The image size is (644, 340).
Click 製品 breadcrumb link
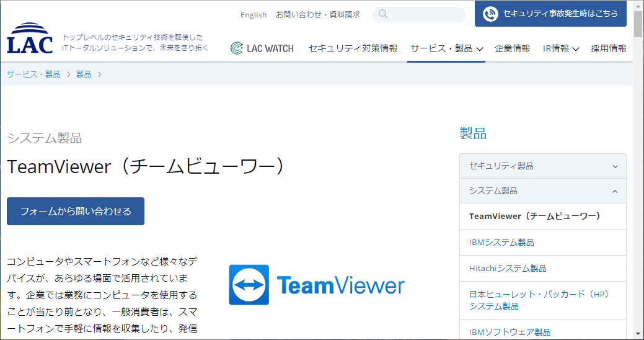tap(84, 74)
